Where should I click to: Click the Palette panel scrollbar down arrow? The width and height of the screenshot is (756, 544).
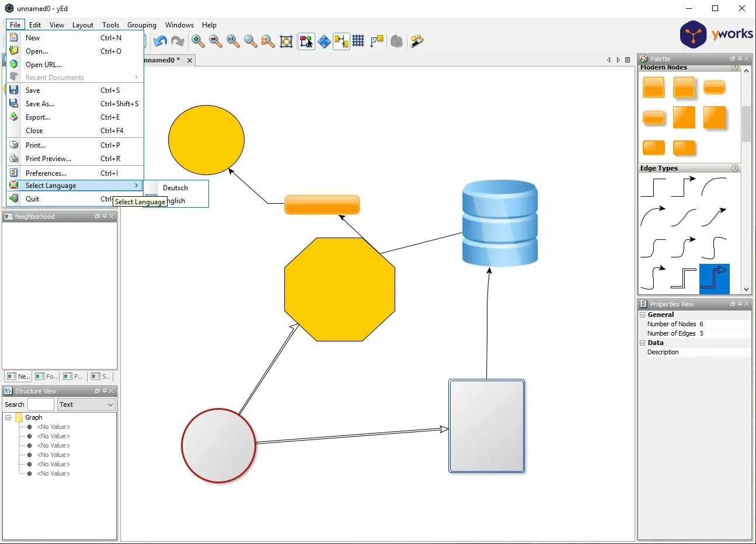click(746, 289)
